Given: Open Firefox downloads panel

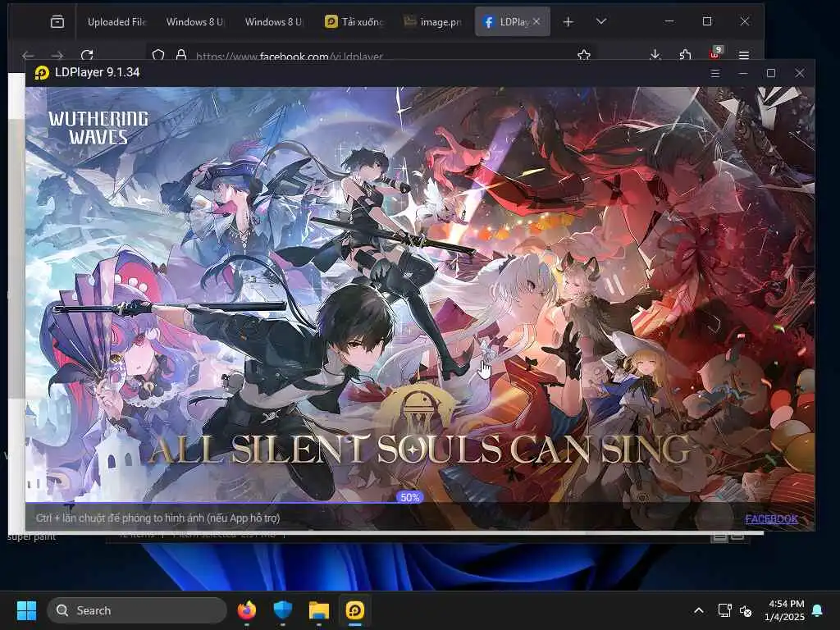Looking at the screenshot, I should [x=655, y=55].
